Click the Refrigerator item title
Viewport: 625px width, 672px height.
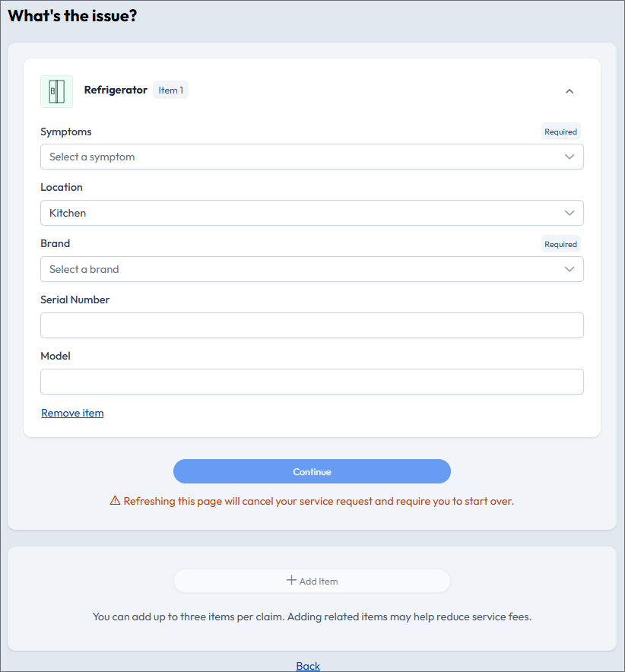click(116, 90)
